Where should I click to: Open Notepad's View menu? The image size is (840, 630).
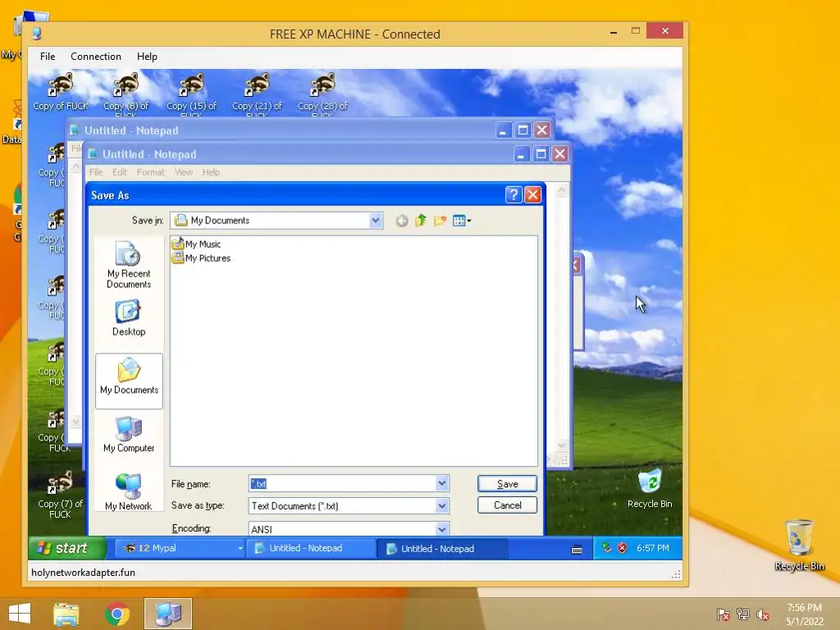183,172
